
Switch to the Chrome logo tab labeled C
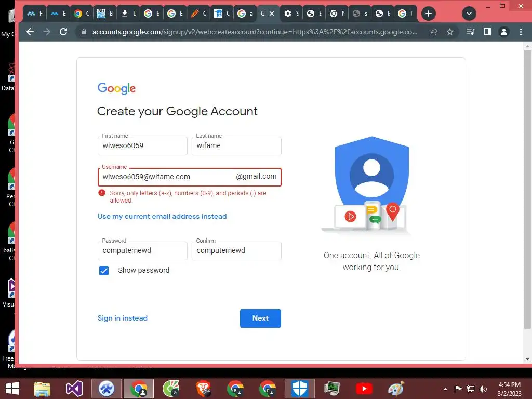click(x=82, y=14)
